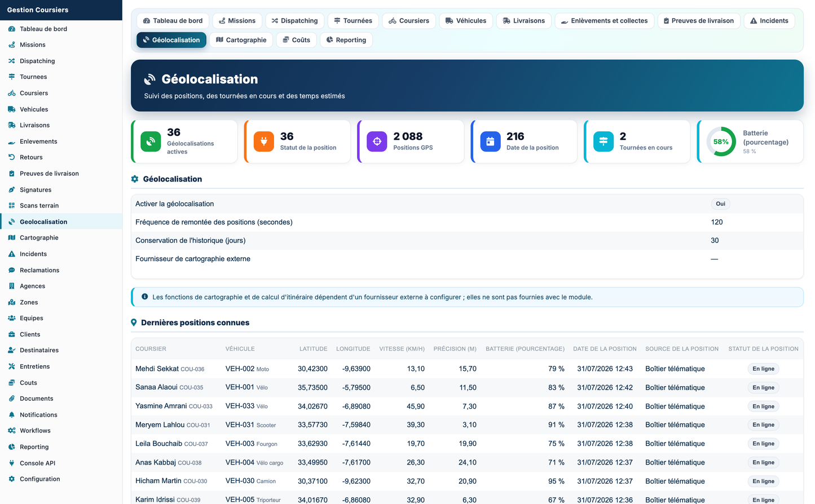Viewport: 815px width, 504px height.
Task: Open the Dispatching tab in the top bar
Action: pyautogui.click(x=294, y=21)
